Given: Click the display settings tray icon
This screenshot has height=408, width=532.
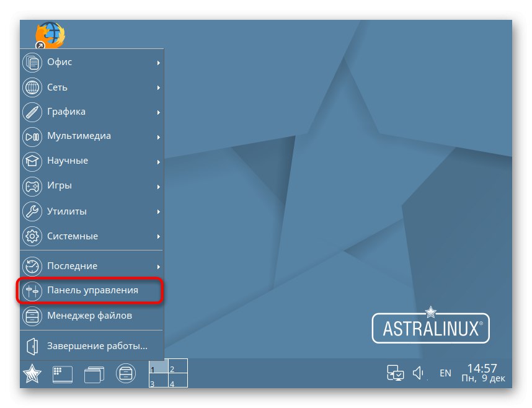Looking at the screenshot, I should coord(396,372).
